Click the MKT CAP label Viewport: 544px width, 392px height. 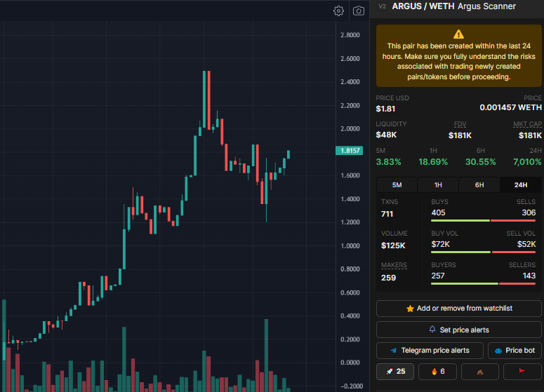[527, 124]
